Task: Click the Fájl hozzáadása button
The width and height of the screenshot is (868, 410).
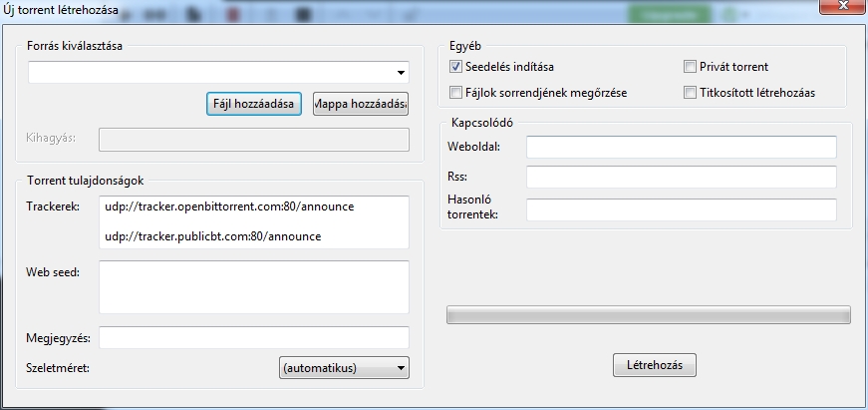Action: pos(253,104)
